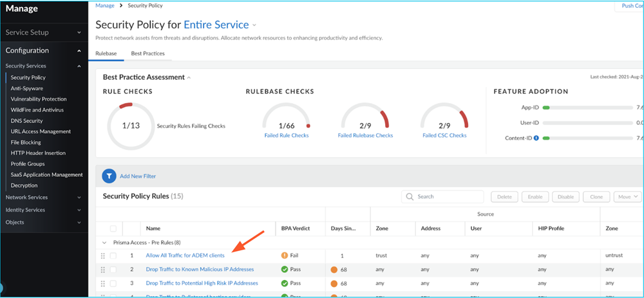The width and height of the screenshot is (644, 298).
Task: Click the green Pass checkmark on rule 2
Action: 284,269
